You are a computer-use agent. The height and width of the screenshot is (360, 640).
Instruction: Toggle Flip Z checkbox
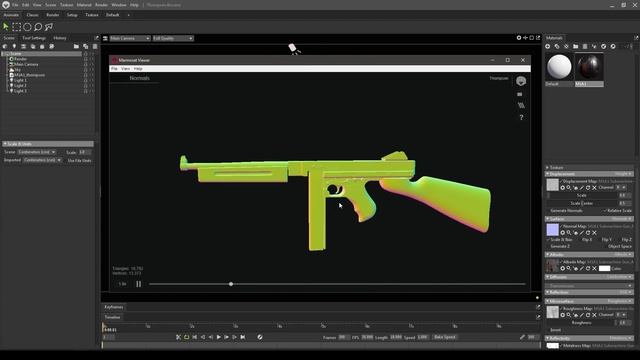point(626,240)
